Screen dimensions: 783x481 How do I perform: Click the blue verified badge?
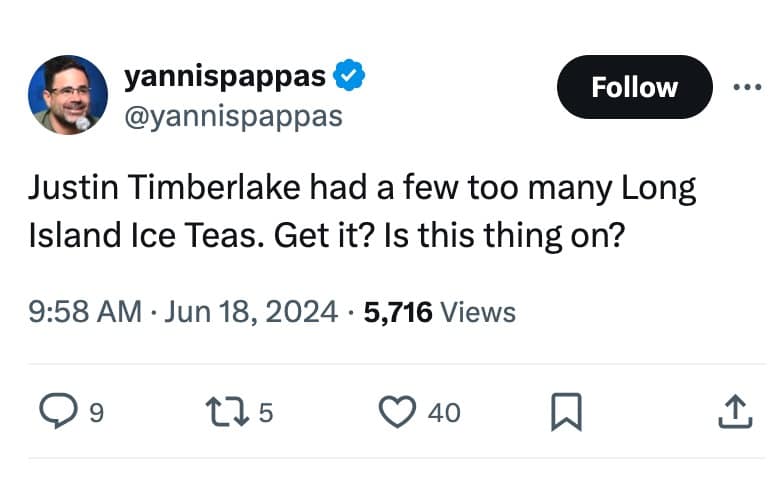coord(348,76)
